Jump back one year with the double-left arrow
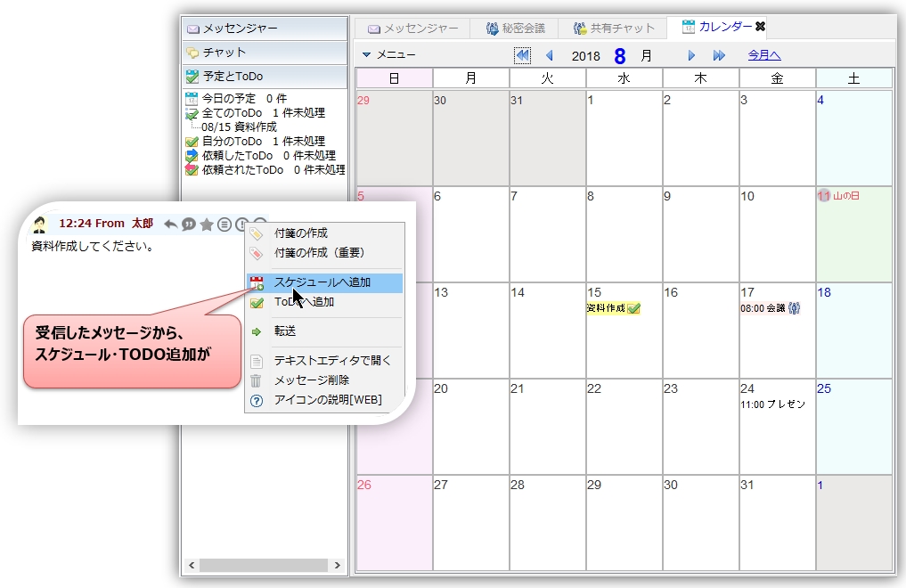The width and height of the screenshot is (906, 588). point(522,55)
